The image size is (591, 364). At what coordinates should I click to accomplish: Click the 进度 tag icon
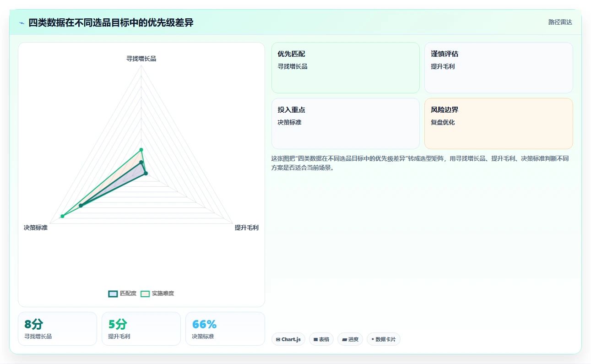344,340
